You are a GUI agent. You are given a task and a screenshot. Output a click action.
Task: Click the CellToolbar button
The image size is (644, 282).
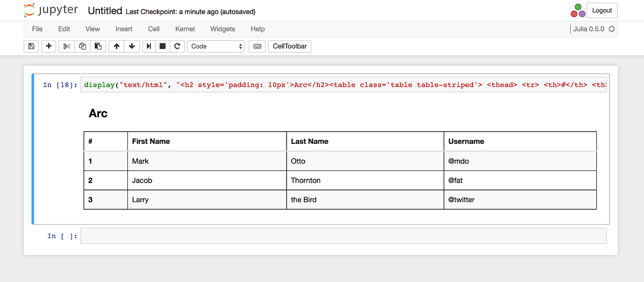(x=289, y=46)
